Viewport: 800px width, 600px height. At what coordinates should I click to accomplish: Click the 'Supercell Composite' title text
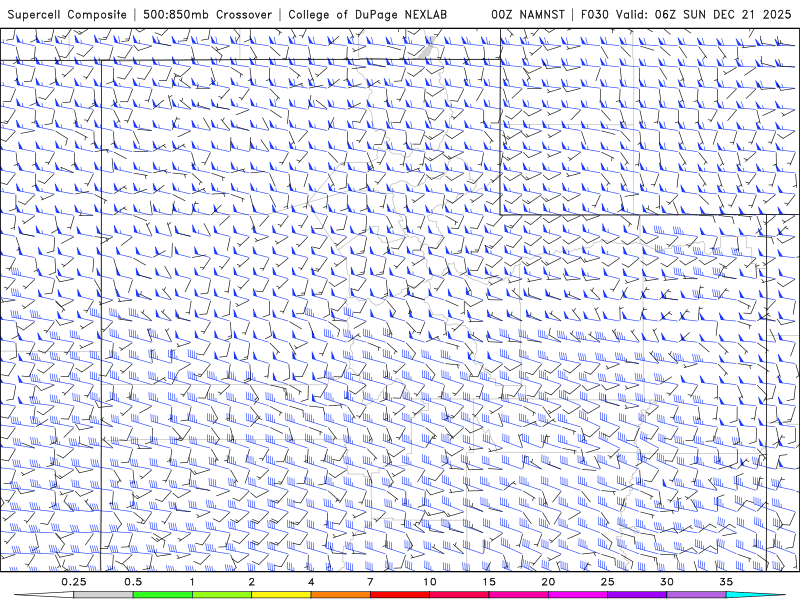(67, 14)
